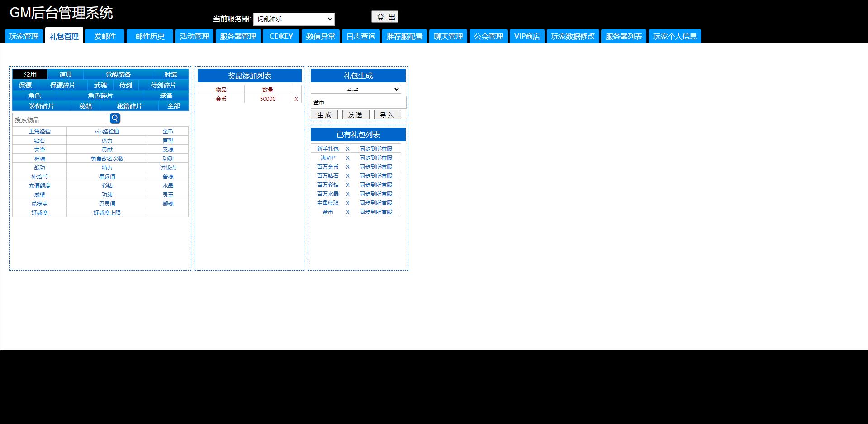Click the magnifier search icon
The image size is (868, 424).
coord(115,119)
